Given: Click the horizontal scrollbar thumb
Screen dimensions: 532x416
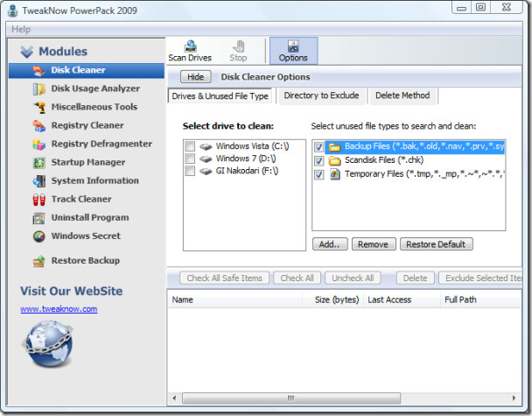Looking at the screenshot, I should (291, 398).
